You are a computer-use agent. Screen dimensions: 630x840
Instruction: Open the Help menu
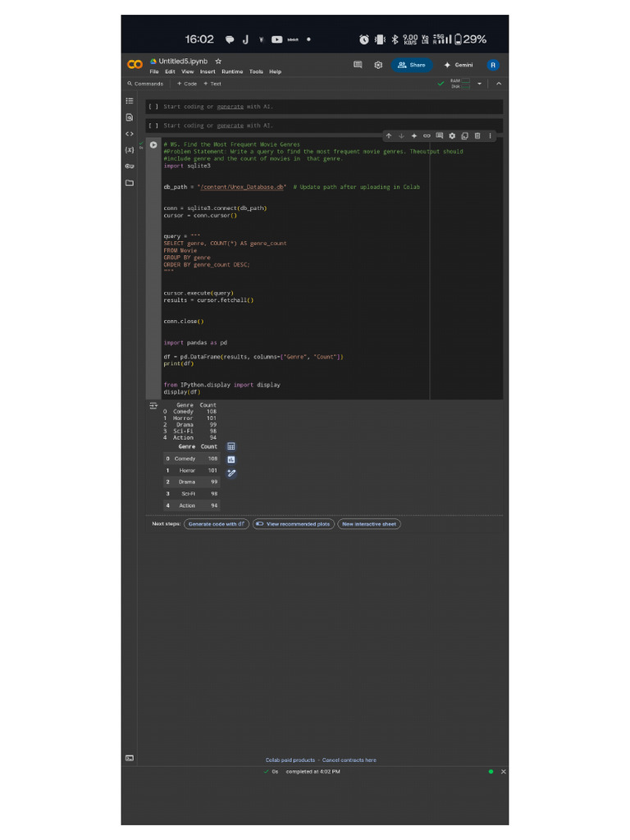(x=276, y=71)
